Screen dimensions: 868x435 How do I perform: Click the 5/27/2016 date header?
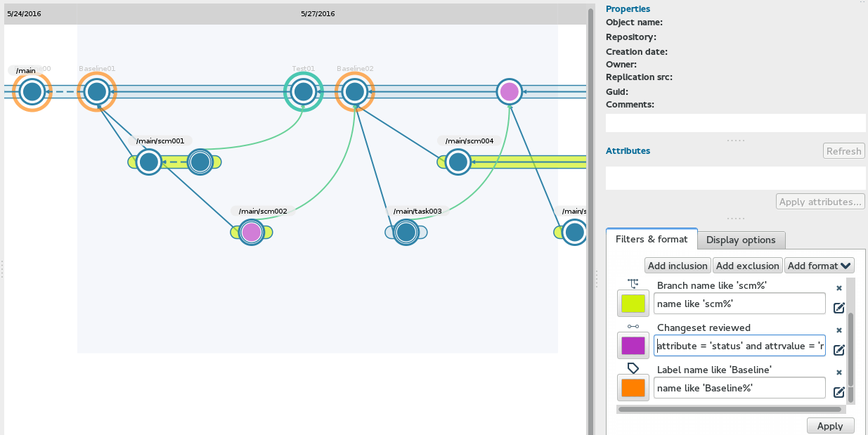(x=318, y=13)
